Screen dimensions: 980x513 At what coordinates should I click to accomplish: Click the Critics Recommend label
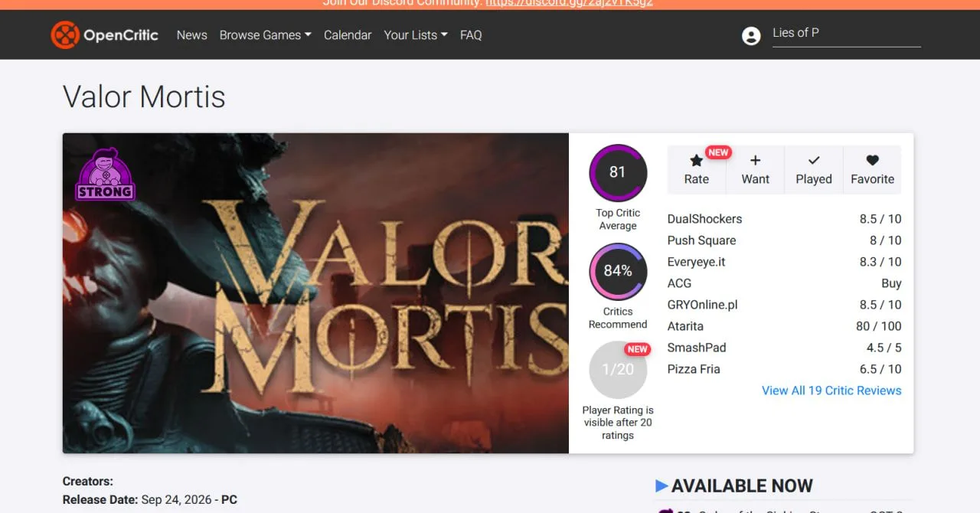click(x=618, y=318)
